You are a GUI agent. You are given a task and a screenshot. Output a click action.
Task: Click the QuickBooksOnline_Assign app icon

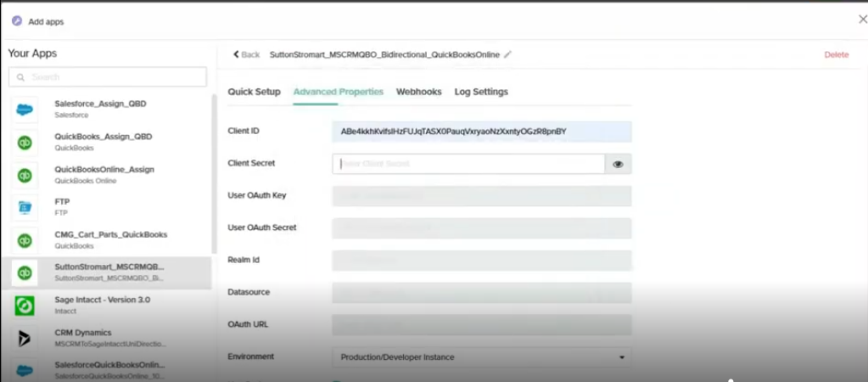[x=25, y=175]
